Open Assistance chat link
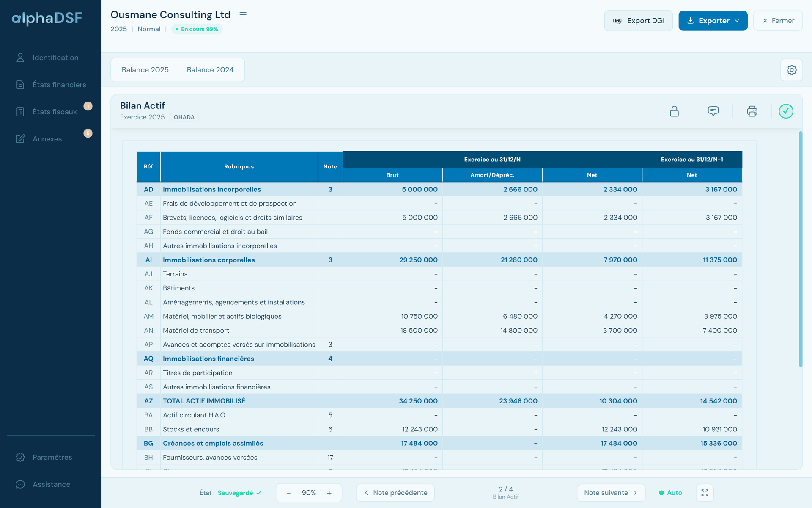Screen dimensions: 812x508 [51, 484]
